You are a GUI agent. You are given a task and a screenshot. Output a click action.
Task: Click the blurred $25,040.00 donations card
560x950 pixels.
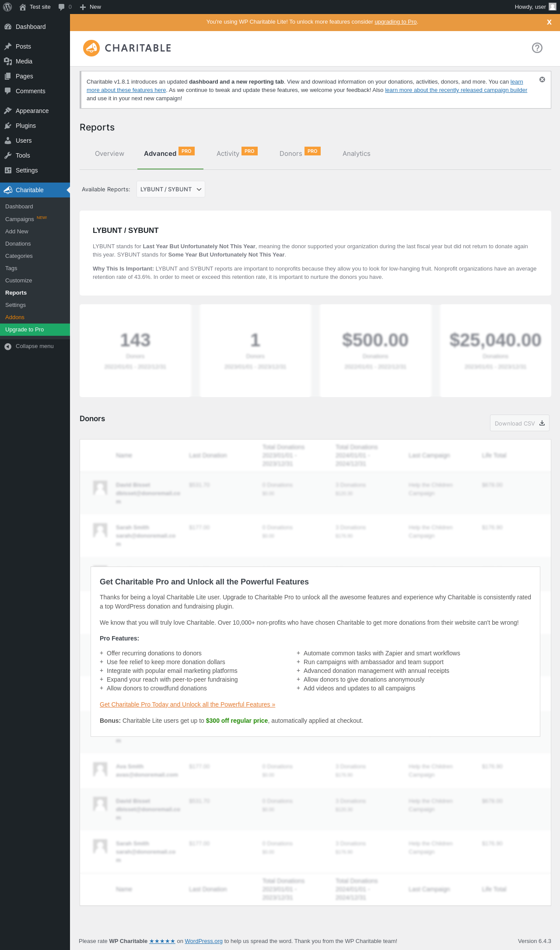click(x=495, y=351)
